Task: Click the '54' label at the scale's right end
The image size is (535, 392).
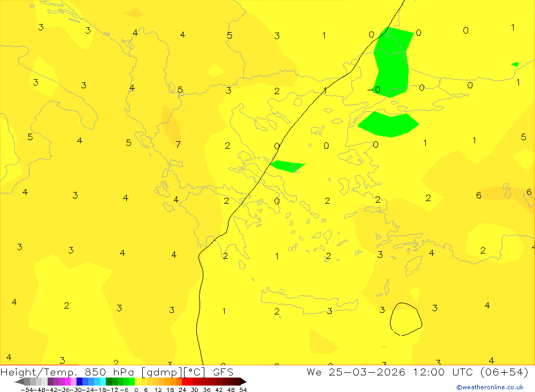Action: click(x=243, y=390)
